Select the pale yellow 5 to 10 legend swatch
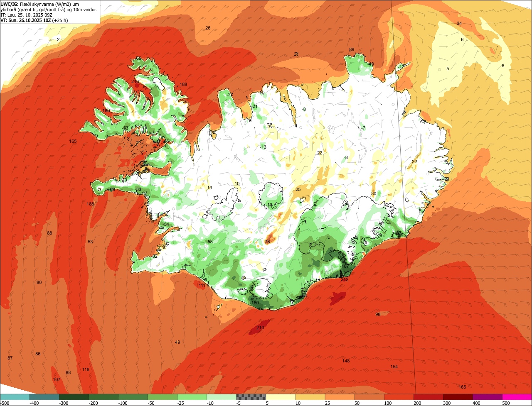 pos(281,397)
